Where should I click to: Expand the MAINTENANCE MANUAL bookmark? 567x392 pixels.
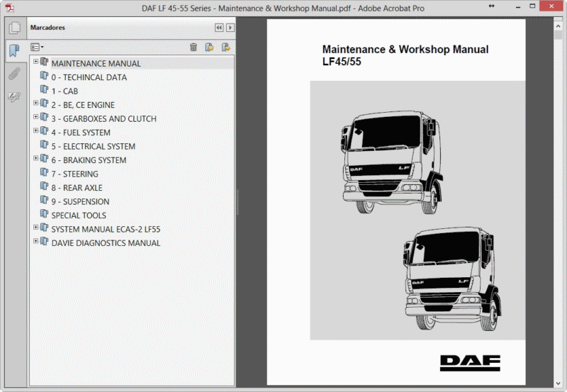click(36, 62)
